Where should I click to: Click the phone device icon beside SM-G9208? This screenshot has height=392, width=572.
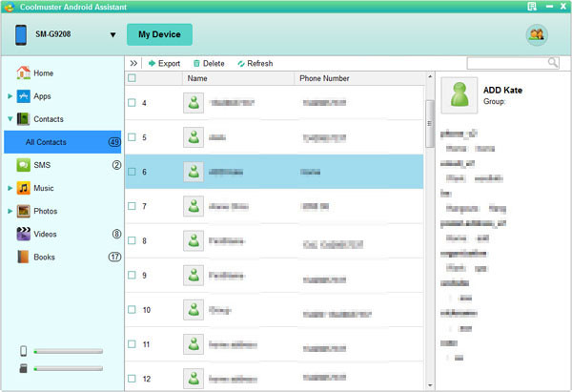21,34
